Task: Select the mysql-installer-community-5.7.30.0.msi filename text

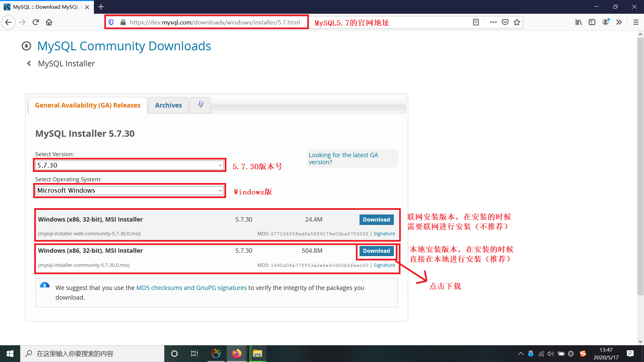Action: pos(84,265)
